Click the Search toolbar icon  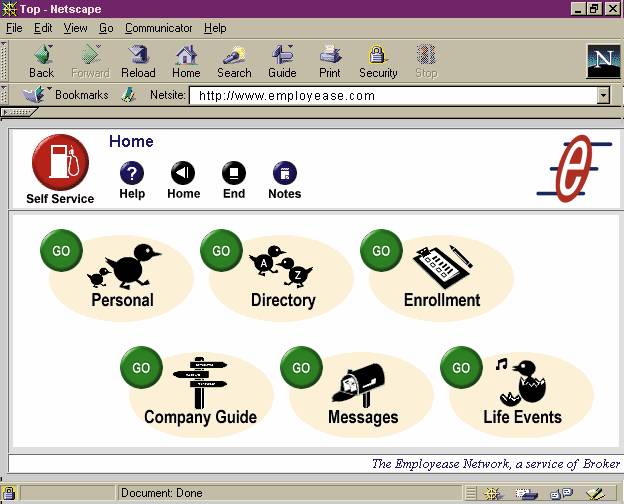pyautogui.click(x=234, y=60)
